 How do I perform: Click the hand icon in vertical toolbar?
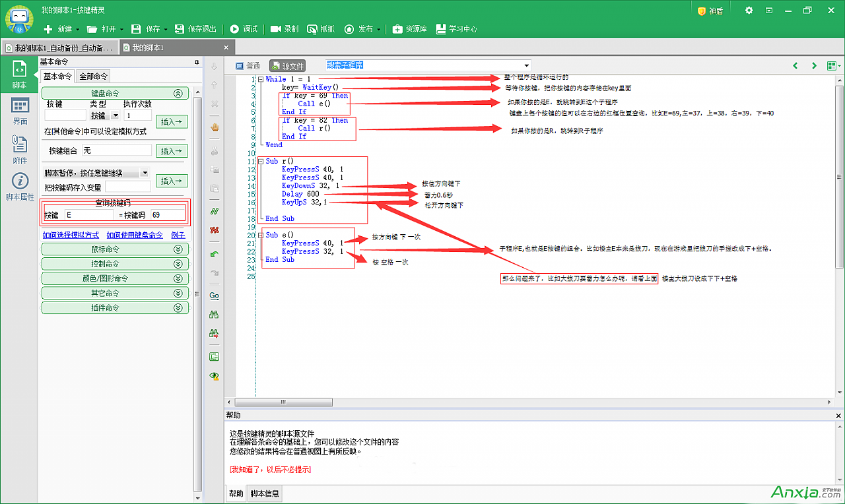[x=214, y=127]
